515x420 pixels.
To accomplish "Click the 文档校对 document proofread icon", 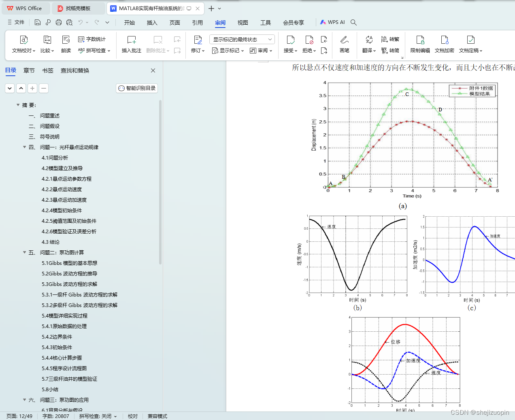I will click(x=24, y=40).
